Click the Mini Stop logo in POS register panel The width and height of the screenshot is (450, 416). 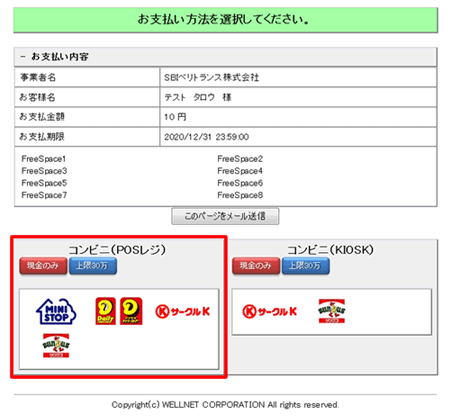[x=56, y=311]
